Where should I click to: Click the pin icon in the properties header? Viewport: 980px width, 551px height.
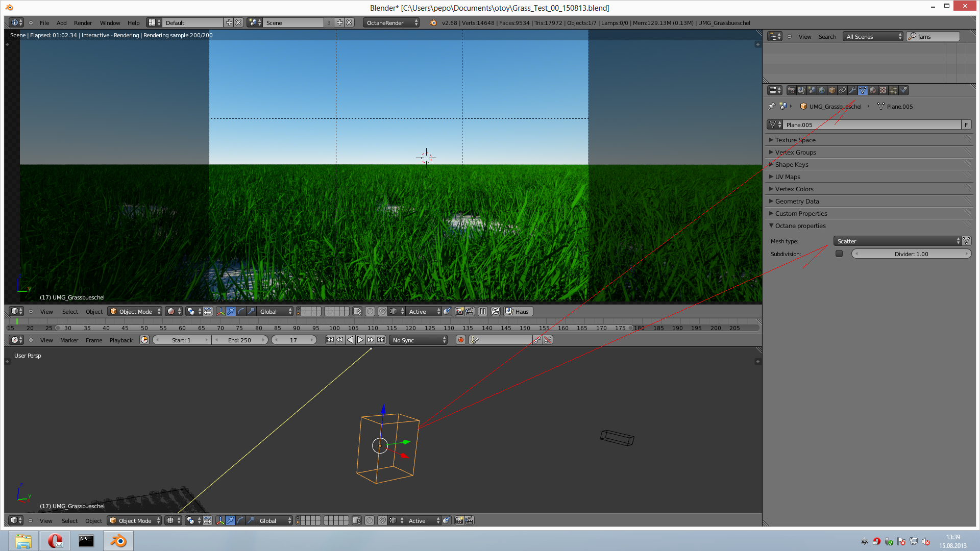pos(771,106)
